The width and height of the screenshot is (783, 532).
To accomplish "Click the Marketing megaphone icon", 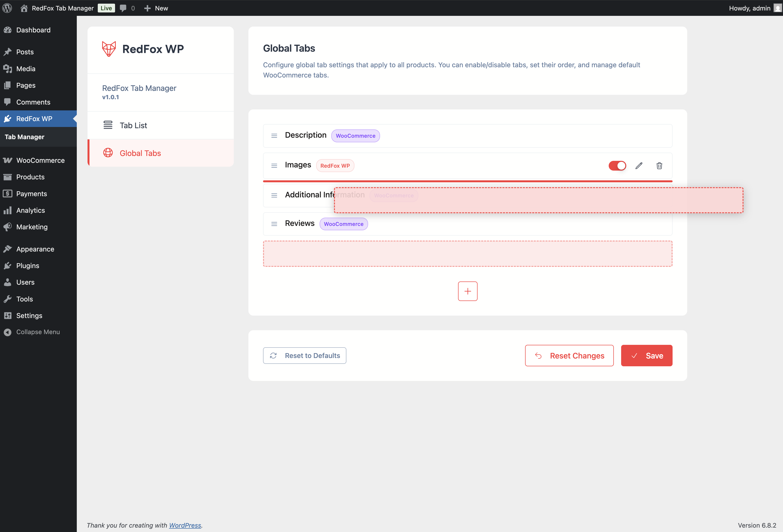I will 8,227.
